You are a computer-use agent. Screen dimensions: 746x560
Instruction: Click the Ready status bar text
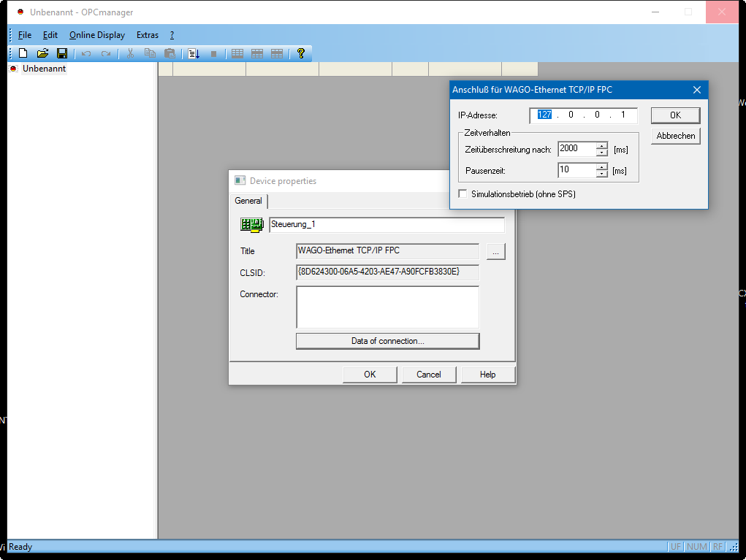pyautogui.click(x=20, y=547)
